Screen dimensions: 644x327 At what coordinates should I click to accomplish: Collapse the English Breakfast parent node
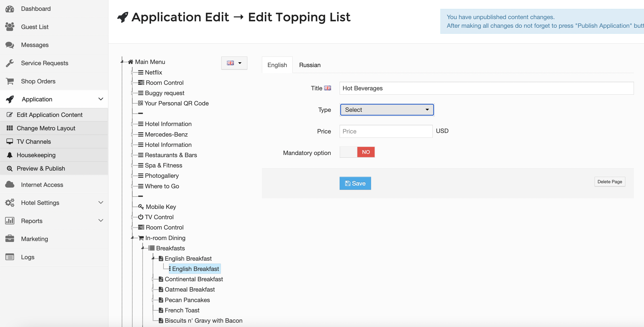[153, 258]
